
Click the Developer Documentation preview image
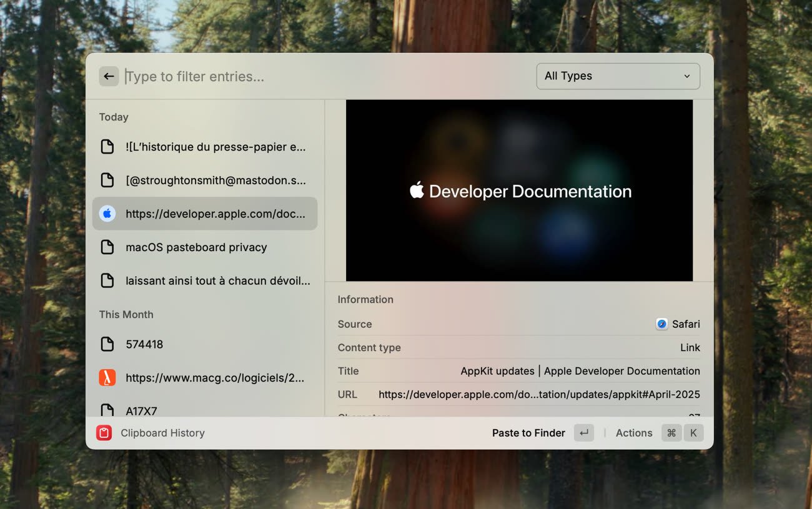pyautogui.click(x=519, y=190)
